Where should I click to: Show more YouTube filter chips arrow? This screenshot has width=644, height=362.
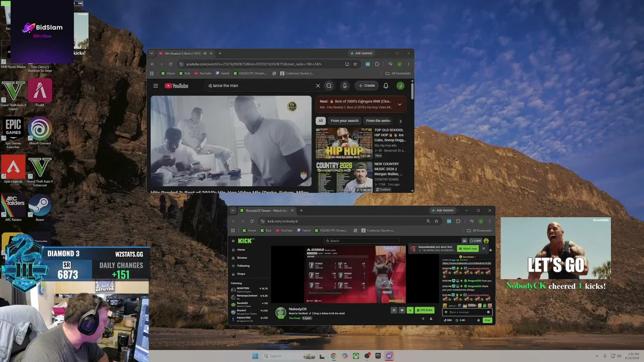(x=400, y=121)
